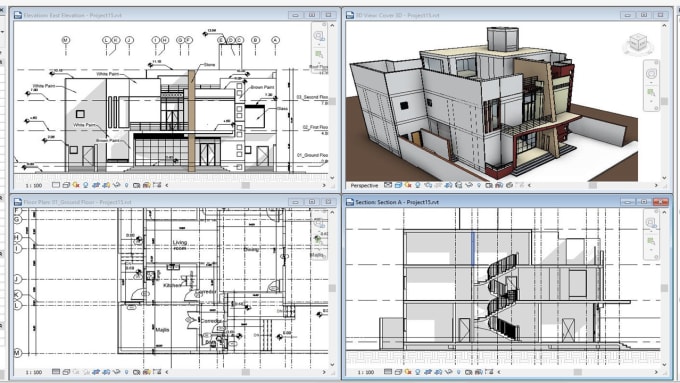
Task: Click the ViewCube in the 3D view
Action: (638, 44)
